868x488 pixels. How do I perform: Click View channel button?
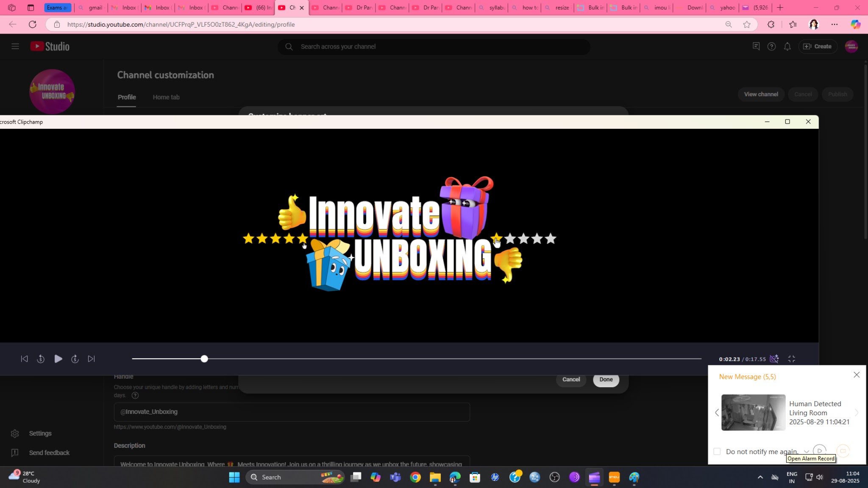point(761,94)
